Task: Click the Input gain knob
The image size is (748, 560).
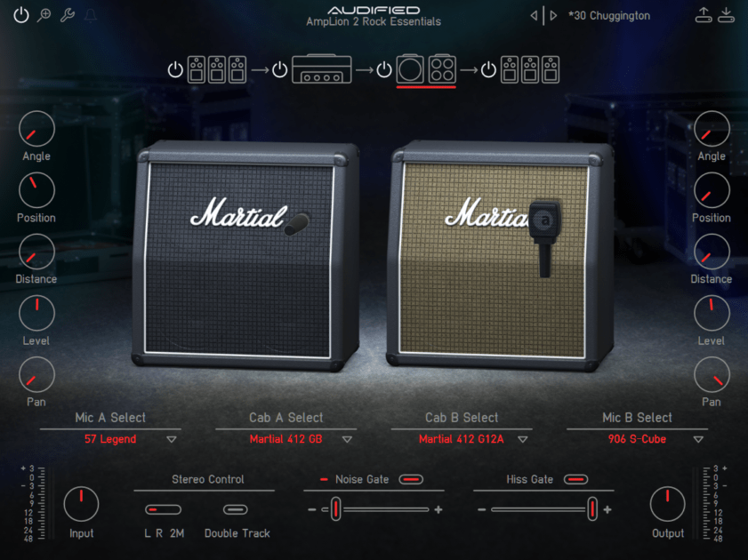Action: coord(81,504)
